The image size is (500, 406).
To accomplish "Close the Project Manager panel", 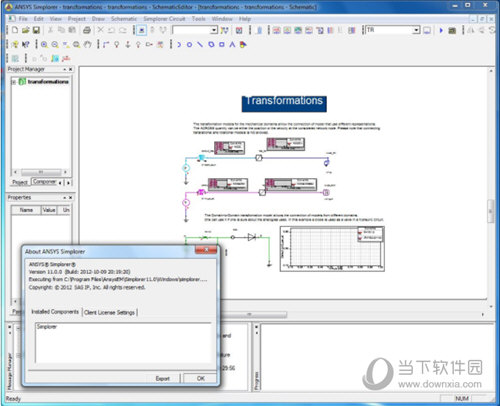I will click(70, 69).
